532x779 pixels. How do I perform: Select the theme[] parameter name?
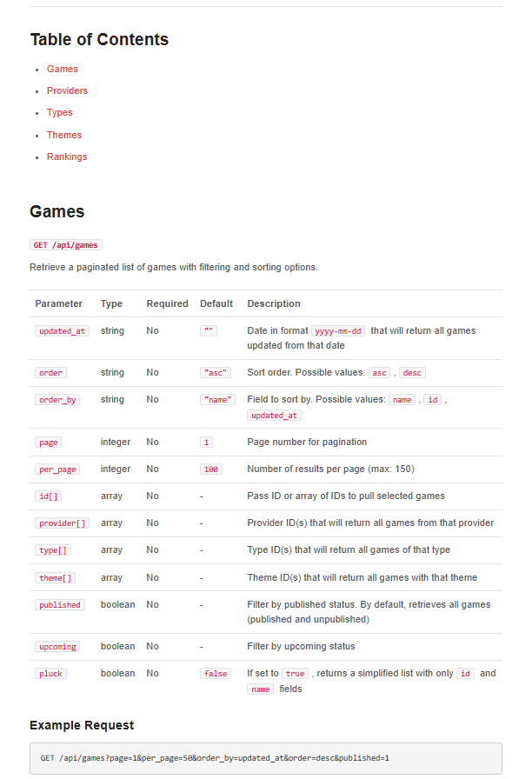pyautogui.click(x=56, y=578)
